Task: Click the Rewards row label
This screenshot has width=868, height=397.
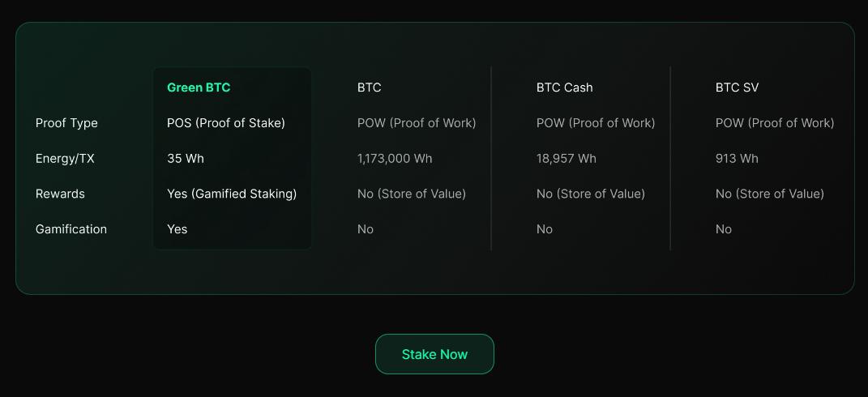Action: coord(60,194)
